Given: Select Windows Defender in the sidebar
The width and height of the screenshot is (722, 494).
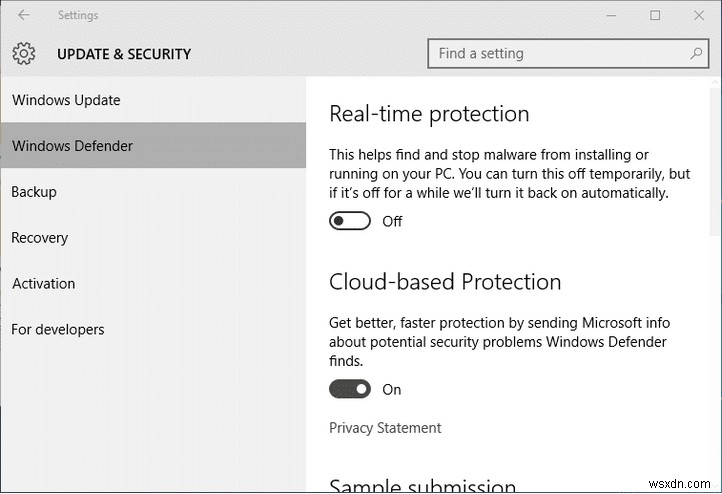Looking at the screenshot, I should click(x=72, y=146).
